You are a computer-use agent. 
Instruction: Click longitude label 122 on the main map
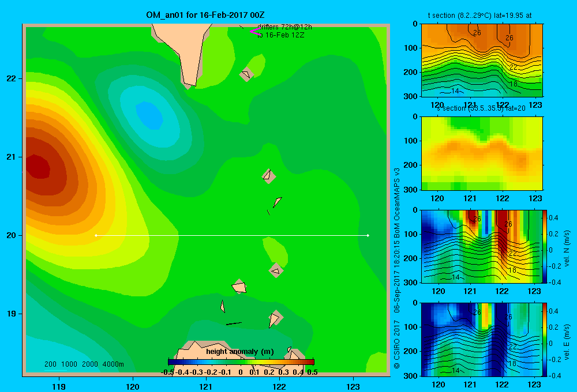[279, 387]
